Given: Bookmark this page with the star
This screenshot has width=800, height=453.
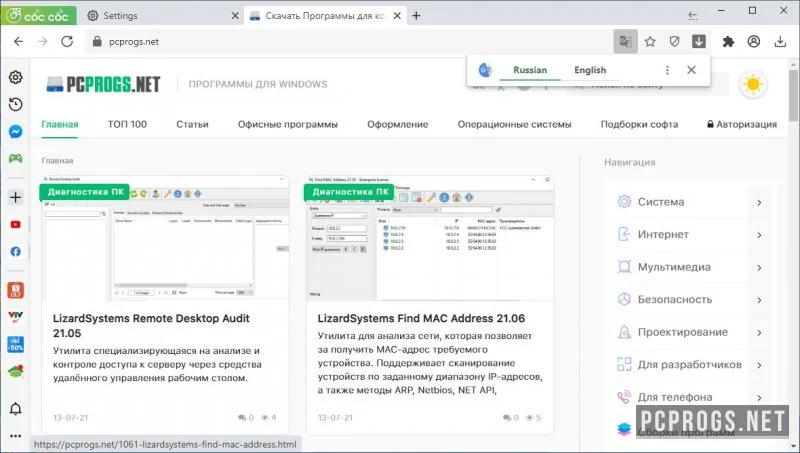Looking at the screenshot, I should [x=650, y=41].
